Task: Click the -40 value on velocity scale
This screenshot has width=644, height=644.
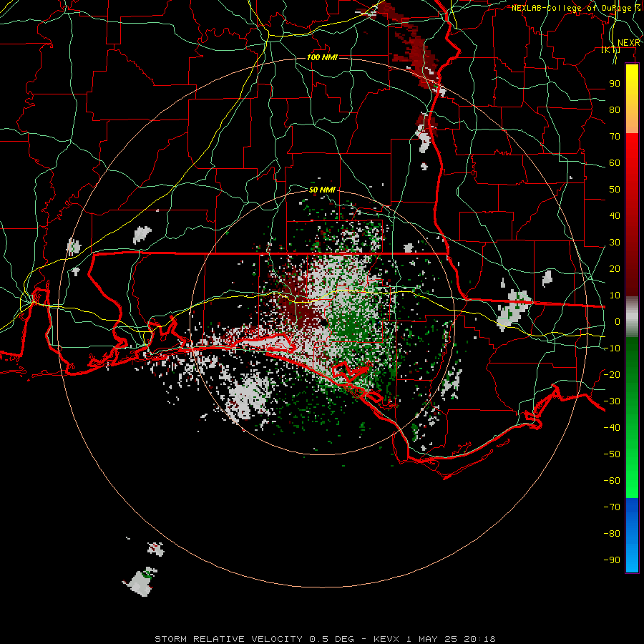Action: pyautogui.click(x=612, y=428)
